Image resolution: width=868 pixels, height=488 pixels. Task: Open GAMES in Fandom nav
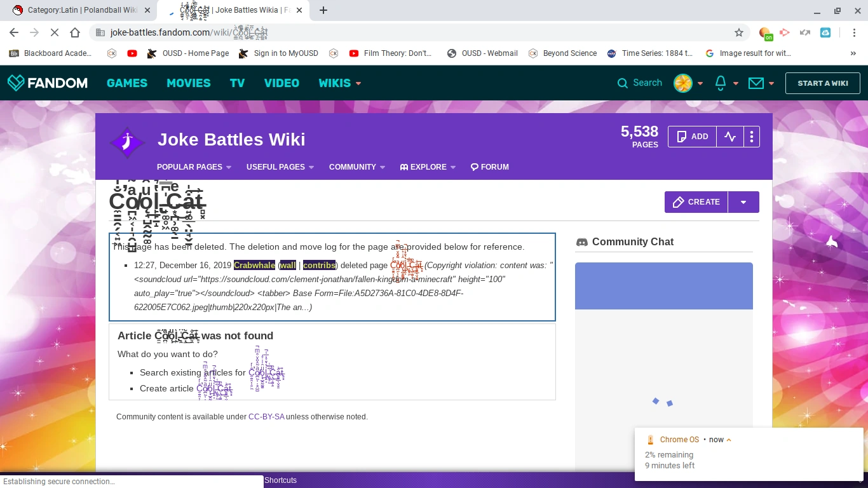tap(127, 83)
